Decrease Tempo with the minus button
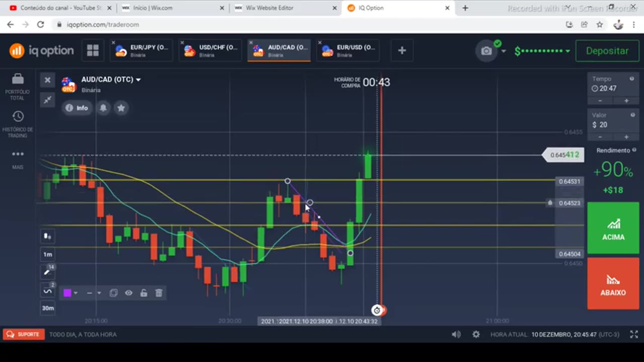644x362 pixels. pyautogui.click(x=600, y=101)
